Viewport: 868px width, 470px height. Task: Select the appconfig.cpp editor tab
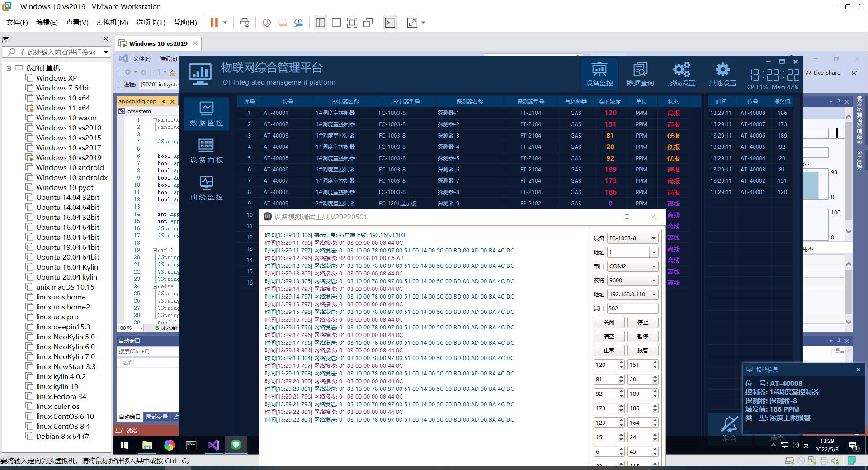[137, 101]
